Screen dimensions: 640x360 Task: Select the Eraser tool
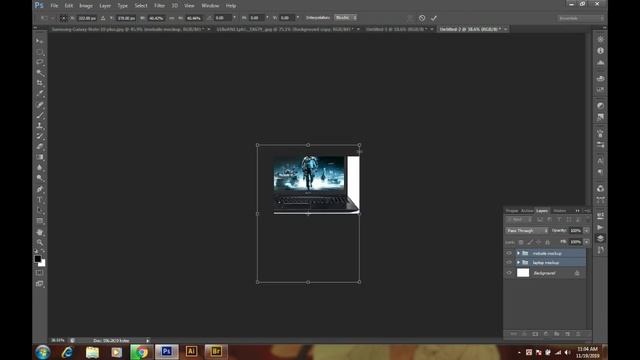40,147
